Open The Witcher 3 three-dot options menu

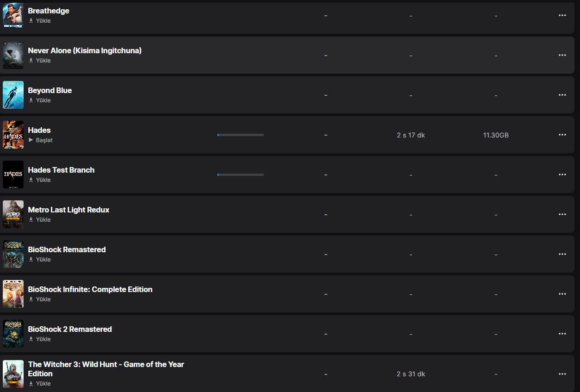coord(562,373)
